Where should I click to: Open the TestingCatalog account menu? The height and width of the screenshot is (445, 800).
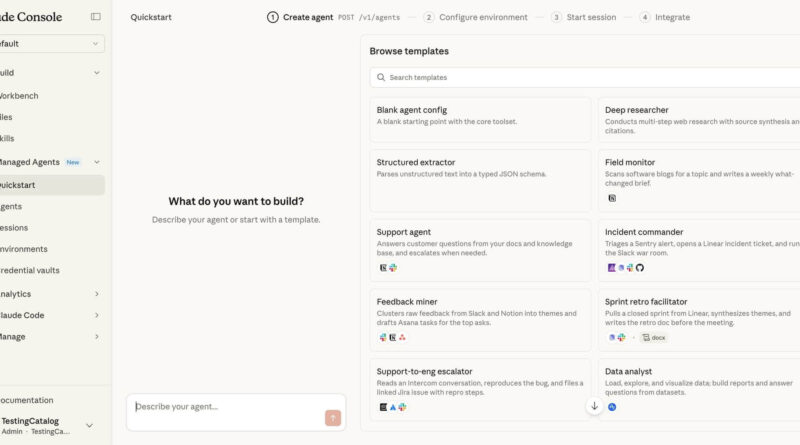[52, 426]
